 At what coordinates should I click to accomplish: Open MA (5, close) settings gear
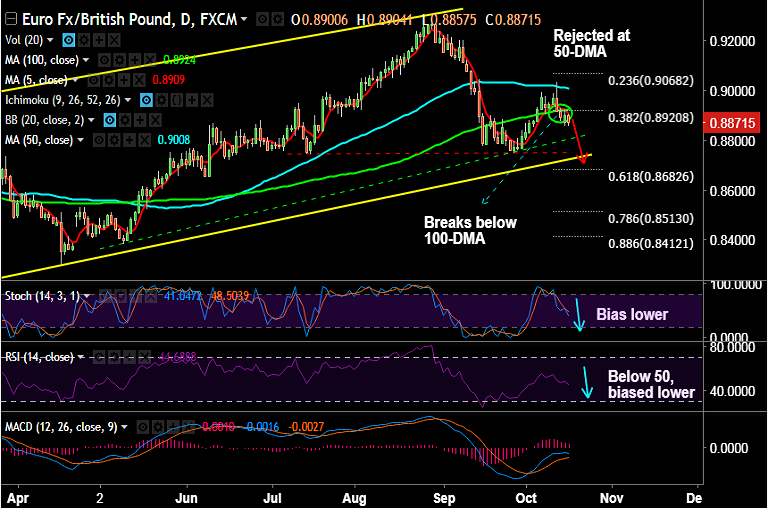(109, 80)
